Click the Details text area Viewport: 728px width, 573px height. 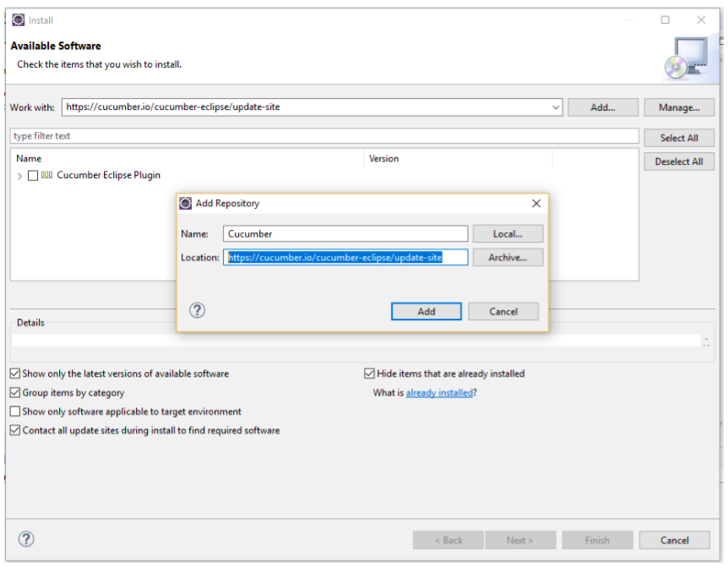356,341
